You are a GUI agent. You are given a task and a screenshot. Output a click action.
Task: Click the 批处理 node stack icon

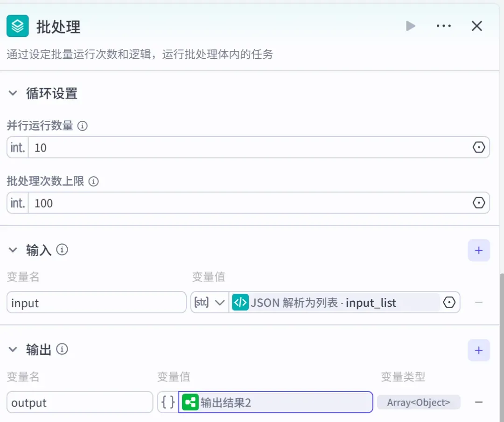17,26
